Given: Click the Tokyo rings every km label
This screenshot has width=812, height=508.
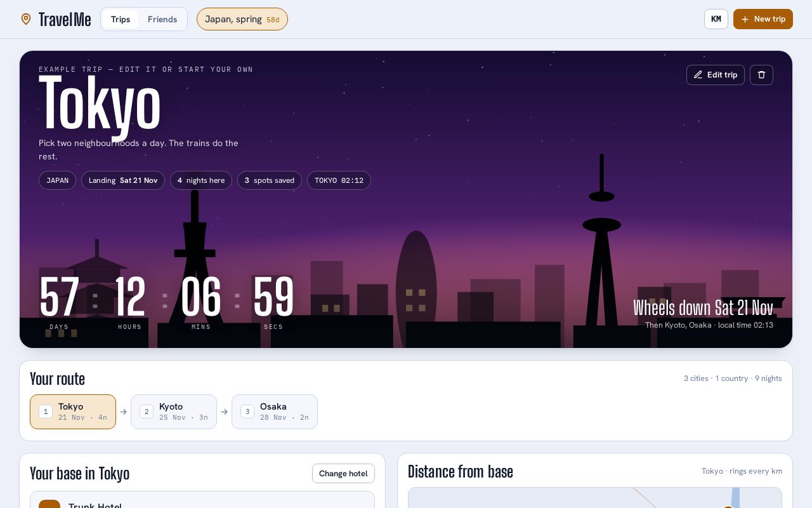Looking at the screenshot, I should click(x=742, y=471).
